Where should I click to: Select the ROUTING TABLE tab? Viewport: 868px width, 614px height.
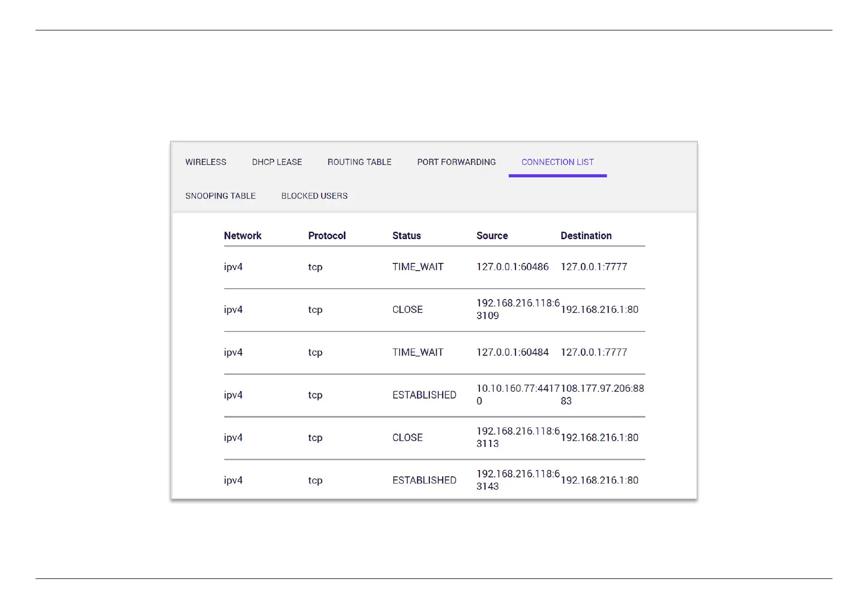click(359, 162)
